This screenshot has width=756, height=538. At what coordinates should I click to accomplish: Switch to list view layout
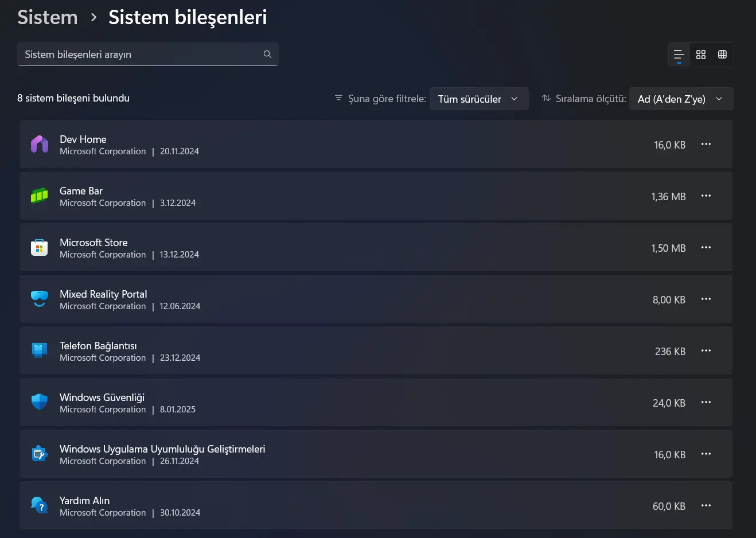tap(679, 54)
